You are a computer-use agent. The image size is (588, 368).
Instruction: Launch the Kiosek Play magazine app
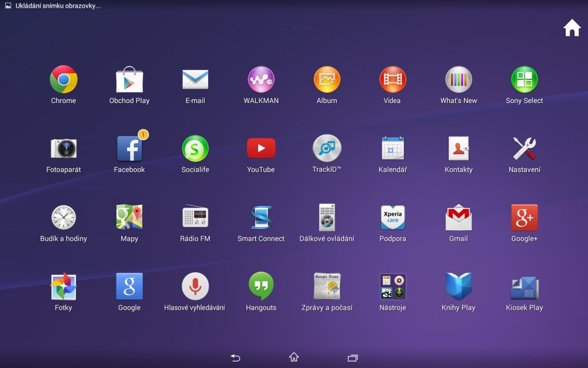pyautogui.click(x=524, y=287)
